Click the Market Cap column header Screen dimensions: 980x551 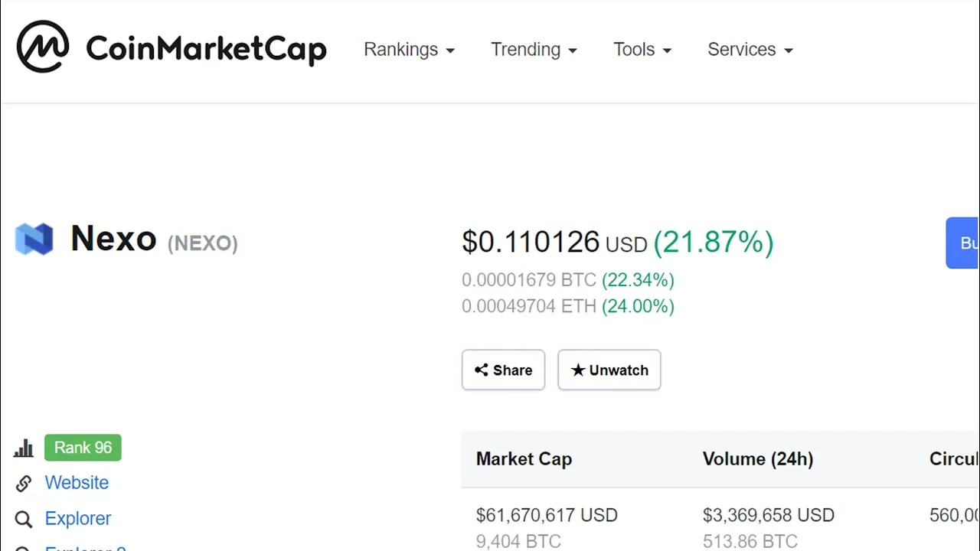[x=524, y=459]
